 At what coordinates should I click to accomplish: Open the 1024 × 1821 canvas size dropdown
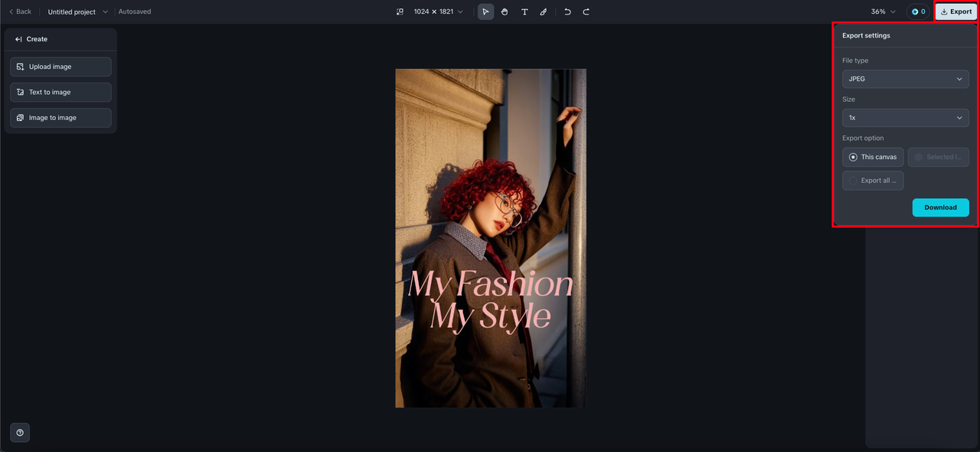point(439,11)
